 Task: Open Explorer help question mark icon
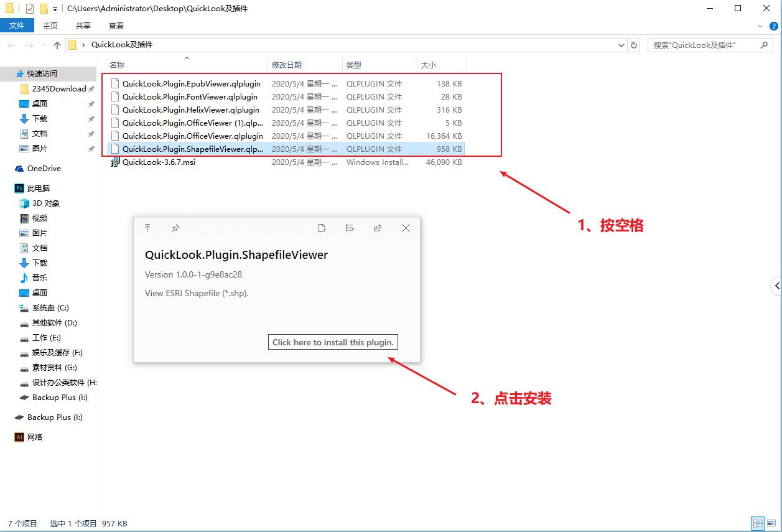[x=773, y=26]
